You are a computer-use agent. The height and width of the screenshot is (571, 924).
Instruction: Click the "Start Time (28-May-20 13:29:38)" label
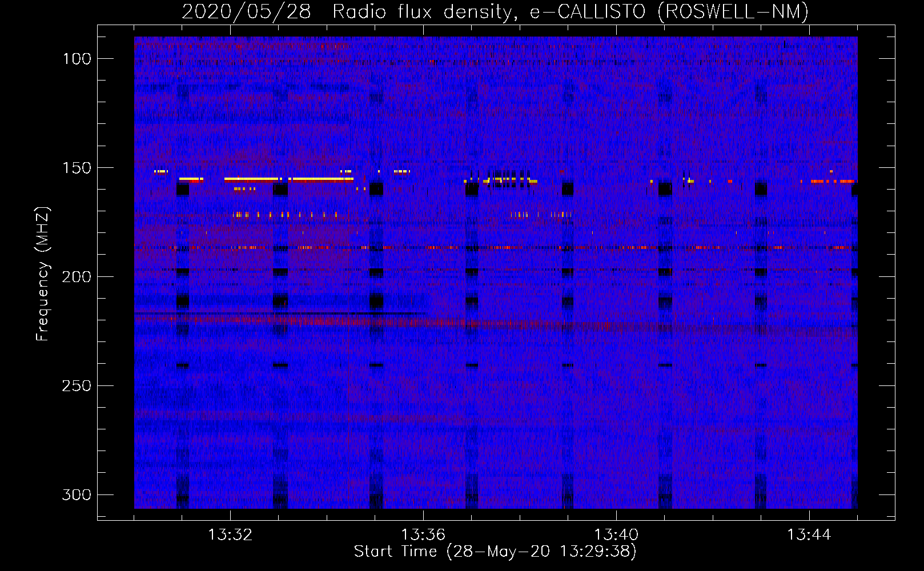click(495, 552)
